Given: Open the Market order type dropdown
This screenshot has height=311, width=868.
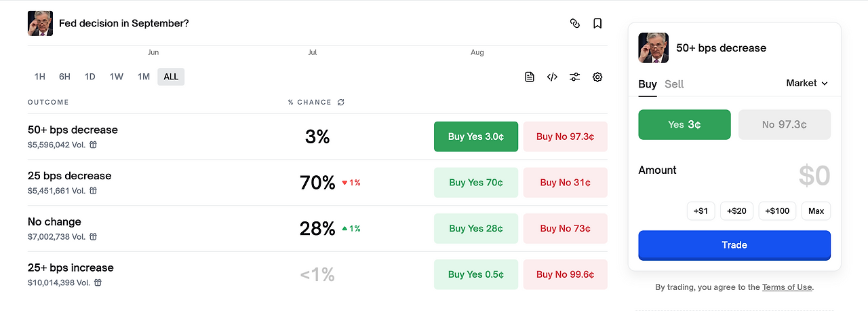Looking at the screenshot, I should (807, 83).
